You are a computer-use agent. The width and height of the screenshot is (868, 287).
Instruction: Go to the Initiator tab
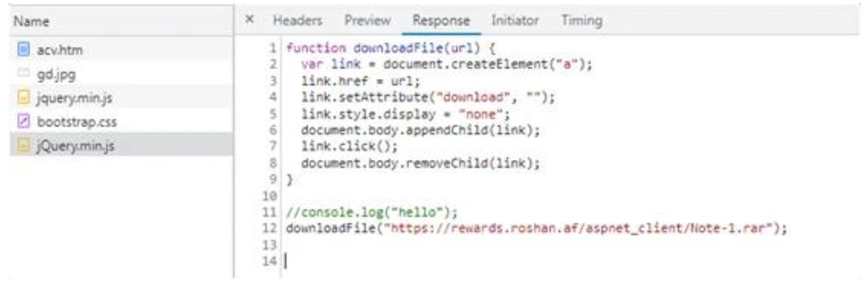tap(515, 21)
